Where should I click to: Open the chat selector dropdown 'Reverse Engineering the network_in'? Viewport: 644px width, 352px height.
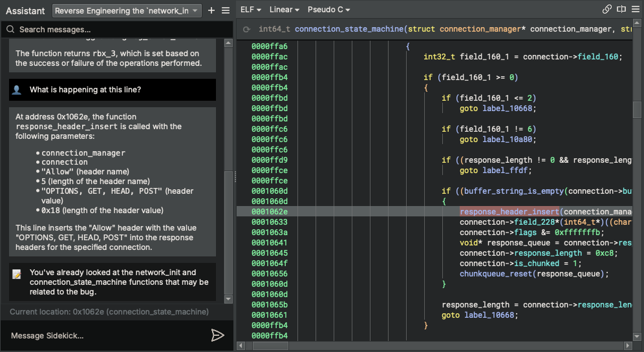(127, 11)
